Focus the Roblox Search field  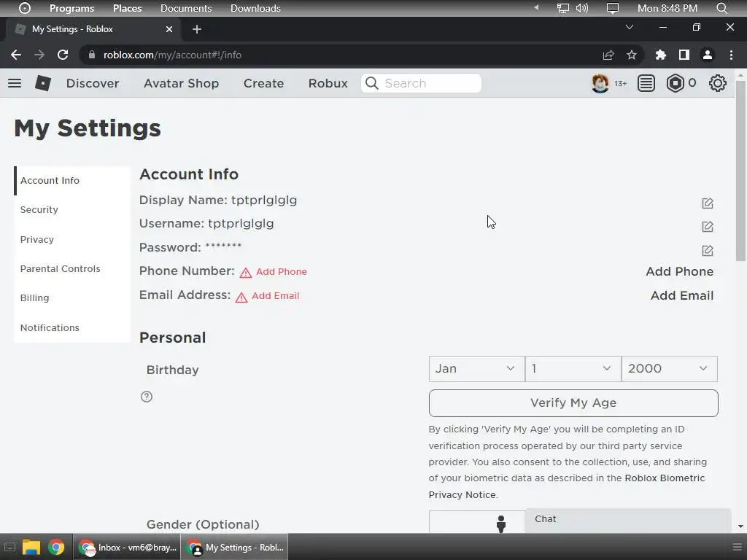[x=421, y=83]
